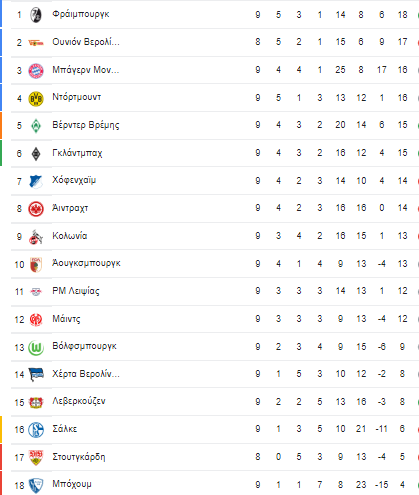Click the Freiburg club crest icon
Image resolution: width=419 pixels, height=495 pixels.
click(36, 15)
